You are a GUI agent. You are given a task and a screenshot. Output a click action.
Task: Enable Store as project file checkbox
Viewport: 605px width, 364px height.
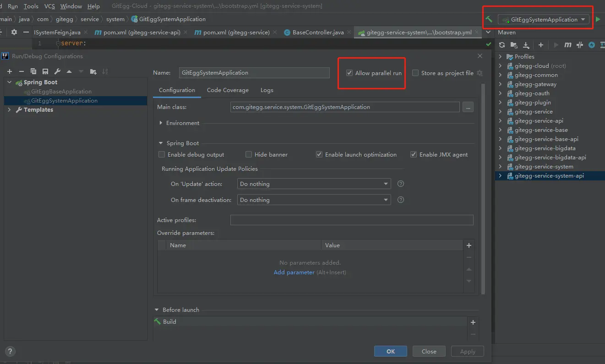[x=415, y=73]
